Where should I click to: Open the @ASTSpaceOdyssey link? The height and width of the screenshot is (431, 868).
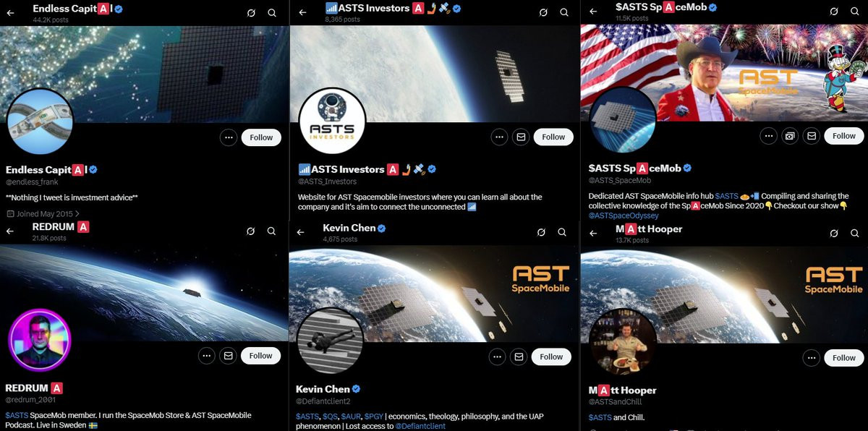click(x=624, y=215)
